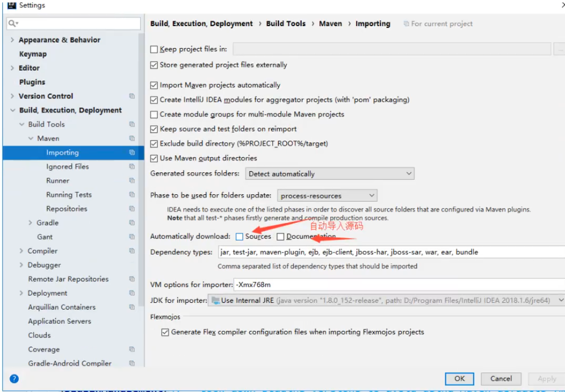565x392 pixels.
Task: Enable Create module groups for multi-module projects
Action: [154, 115]
